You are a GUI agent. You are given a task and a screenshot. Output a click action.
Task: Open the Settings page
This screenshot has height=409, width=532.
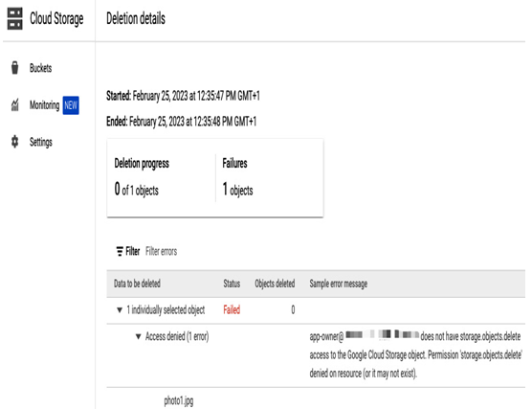tap(41, 142)
